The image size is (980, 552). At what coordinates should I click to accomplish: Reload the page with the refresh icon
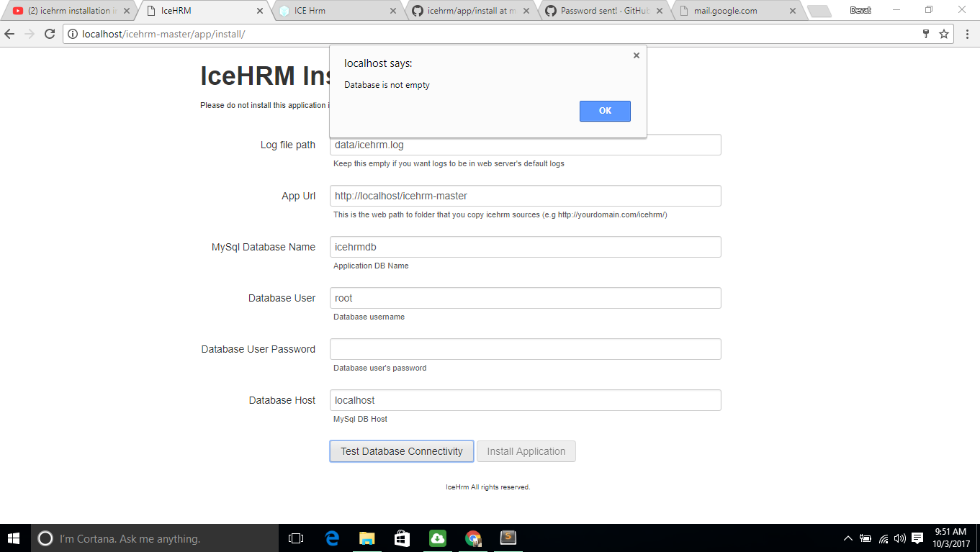(x=50, y=34)
